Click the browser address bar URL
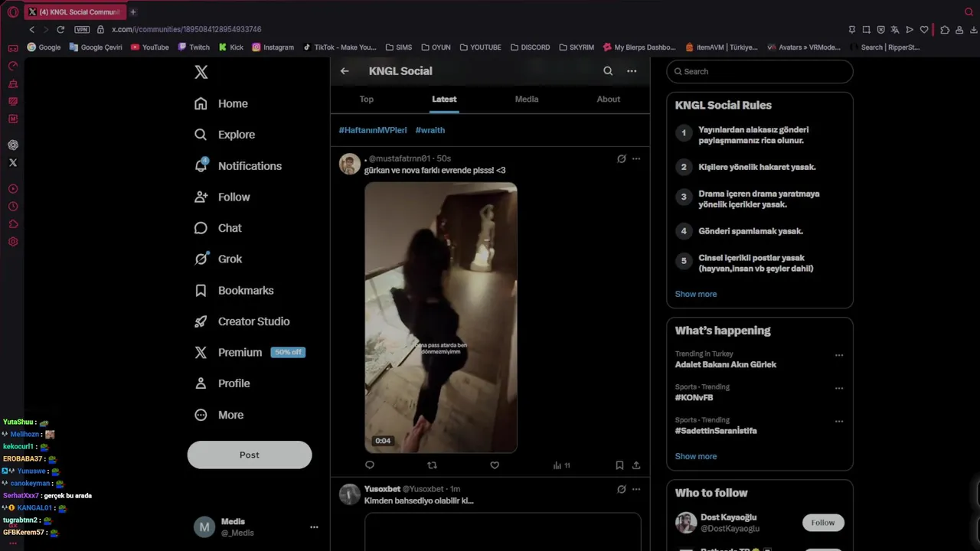Screen dimensions: 980x551 pyautogui.click(x=186, y=29)
